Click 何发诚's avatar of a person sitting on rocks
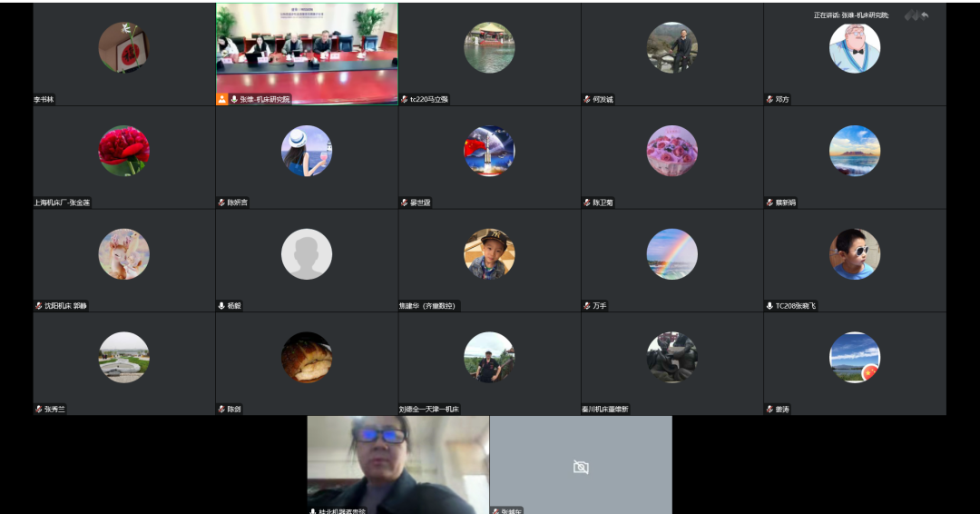Image resolution: width=980 pixels, height=514 pixels. [x=671, y=47]
